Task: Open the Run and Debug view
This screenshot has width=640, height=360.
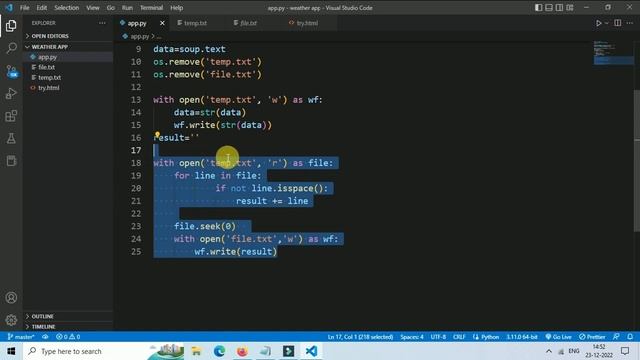Action: pos(11,93)
